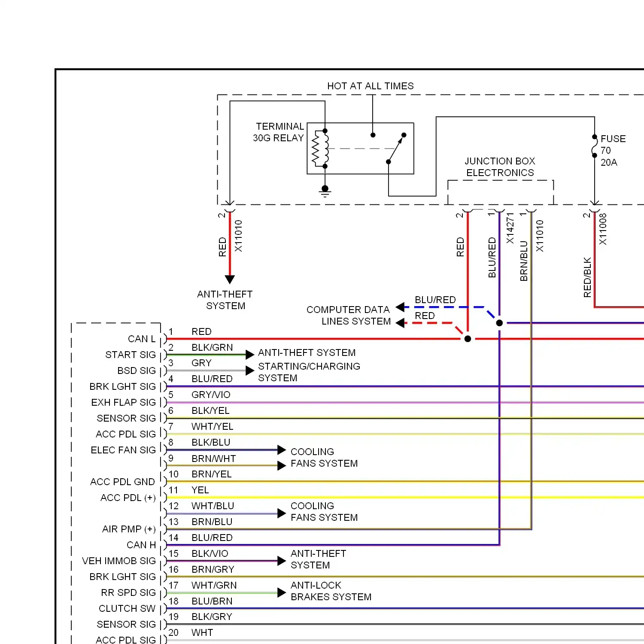Viewport: 644px width, 644px height.
Task: Click pin 6 BLK/YEL wire label
Action: click(210, 410)
